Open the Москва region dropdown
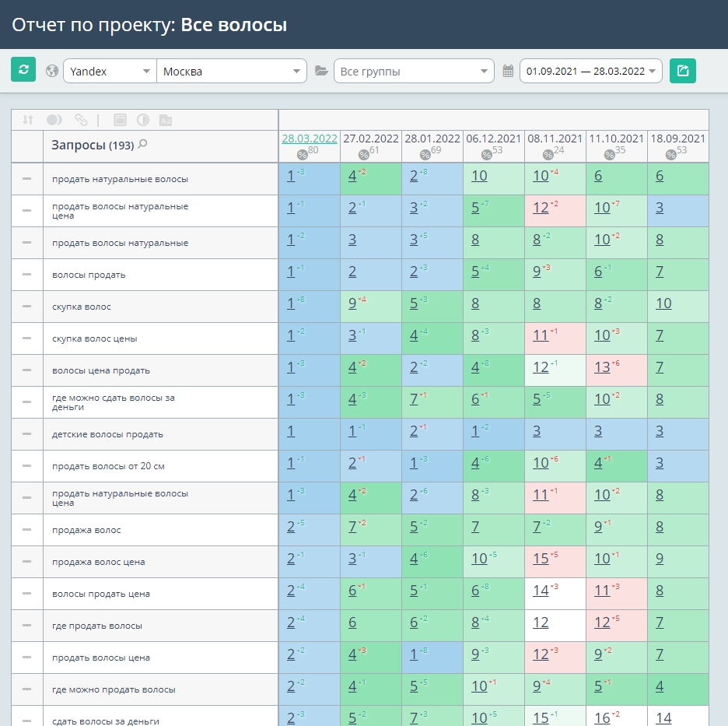Viewport: 728px width, 726px height. click(232, 71)
